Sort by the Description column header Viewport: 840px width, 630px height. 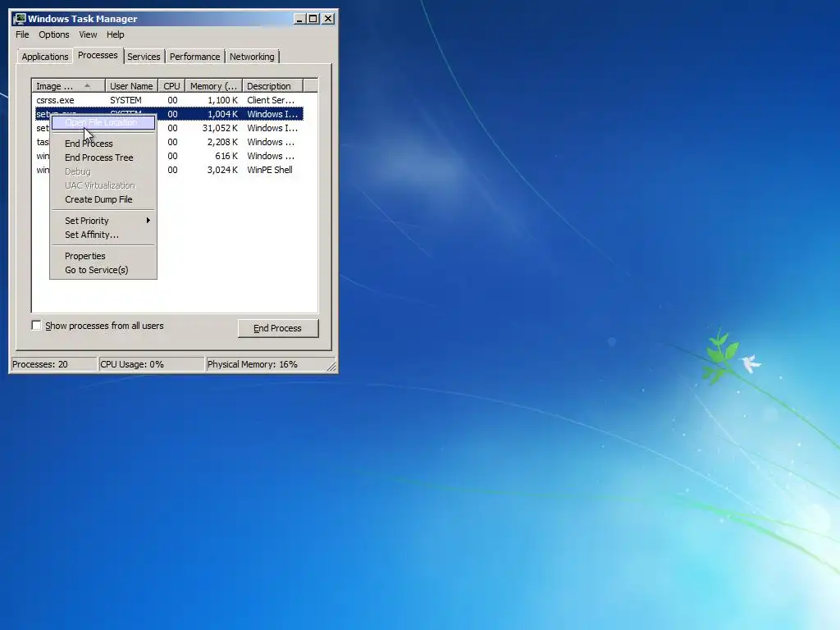pos(272,86)
